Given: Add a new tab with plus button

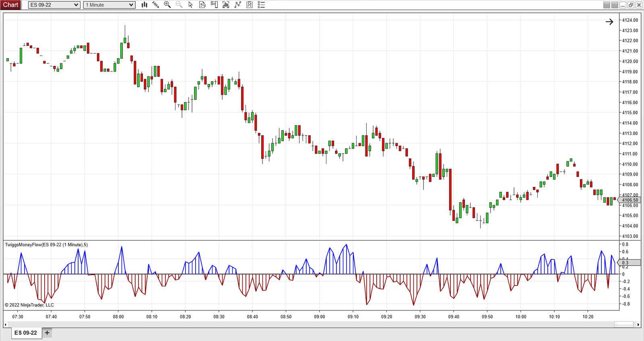Looking at the screenshot, I should coord(47,333).
